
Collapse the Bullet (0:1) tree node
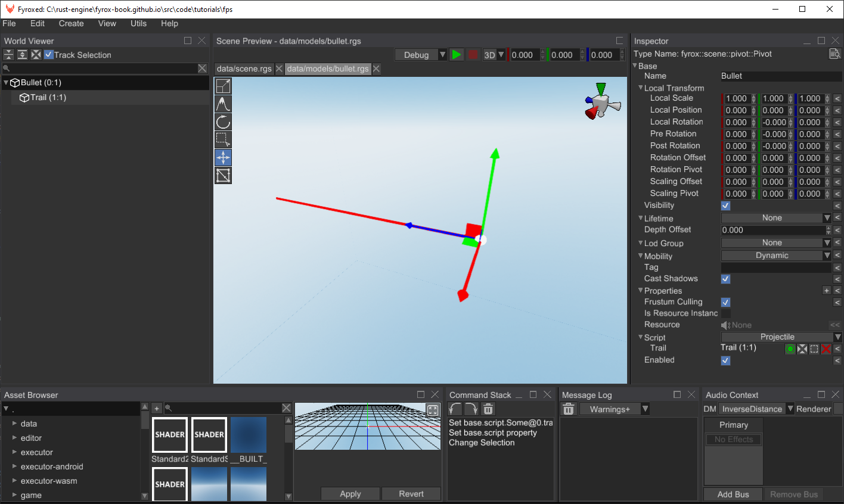(6, 83)
